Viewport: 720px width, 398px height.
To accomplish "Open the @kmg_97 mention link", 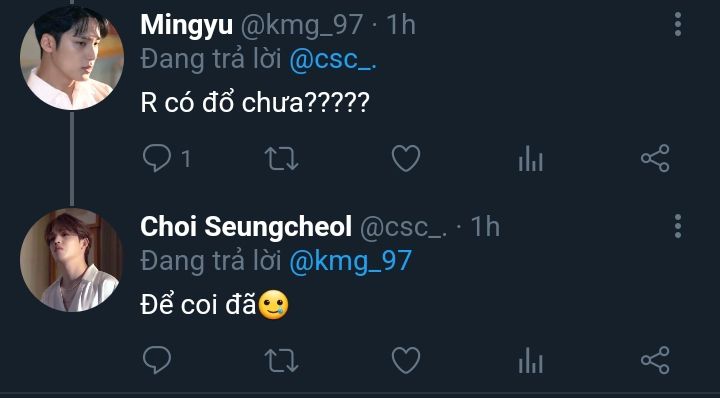I will click(x=350, y=261).
